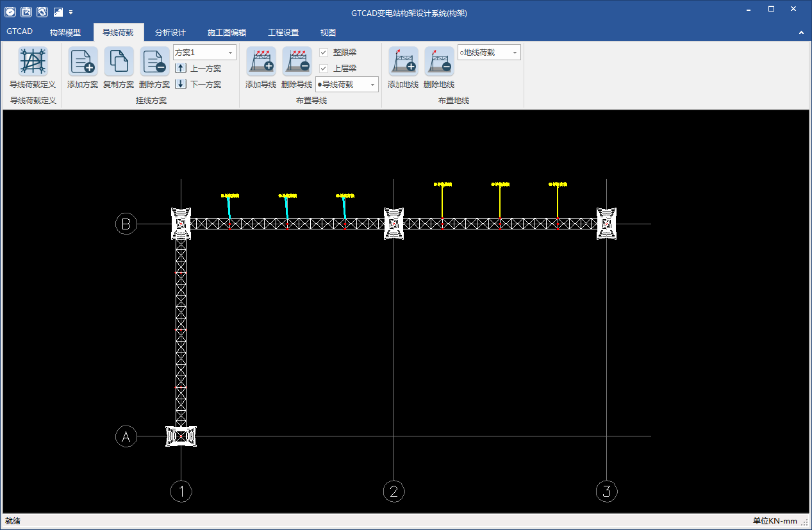This screenshot has height=530, width=812.
Task: Click the 删除方案 icon
Action: pos(154,62)
